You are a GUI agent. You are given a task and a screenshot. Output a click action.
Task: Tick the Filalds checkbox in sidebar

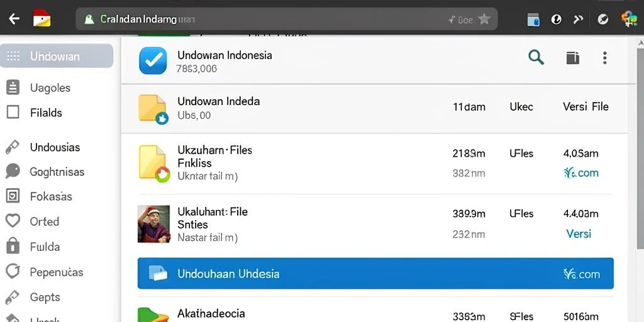pyautogui.click(x=13, y=112)
